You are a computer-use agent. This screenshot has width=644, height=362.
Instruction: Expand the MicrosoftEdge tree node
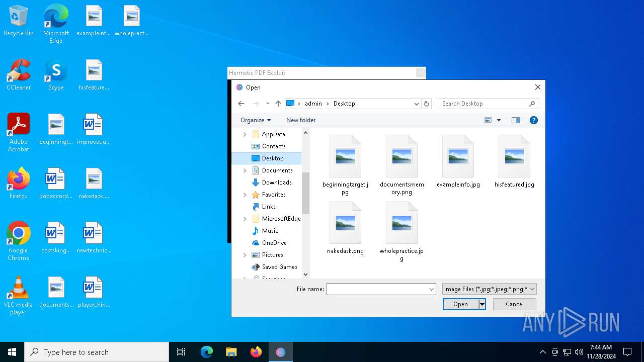click(245, 219)
